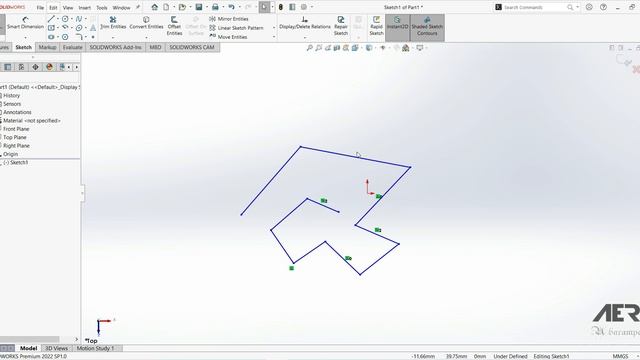Open the Line tool dropdown arrow
The image size is (640, 360).
coord(58,19)
